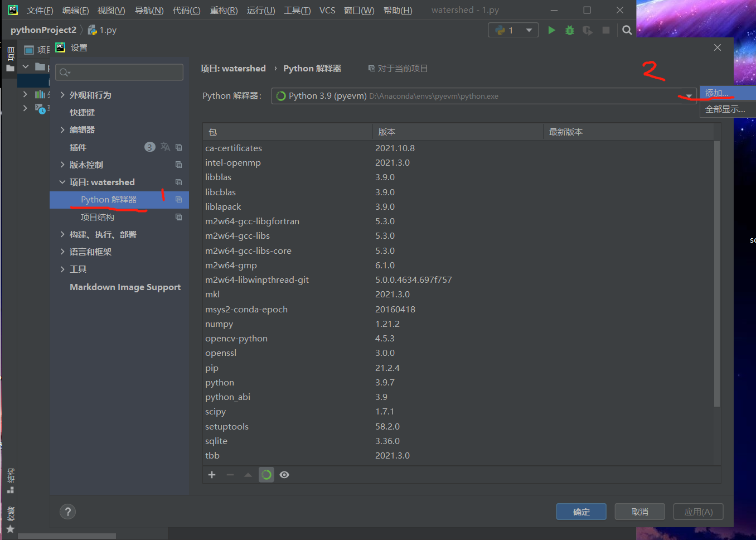
Task: Click the 应用(A) button
Action: (698, 512)
